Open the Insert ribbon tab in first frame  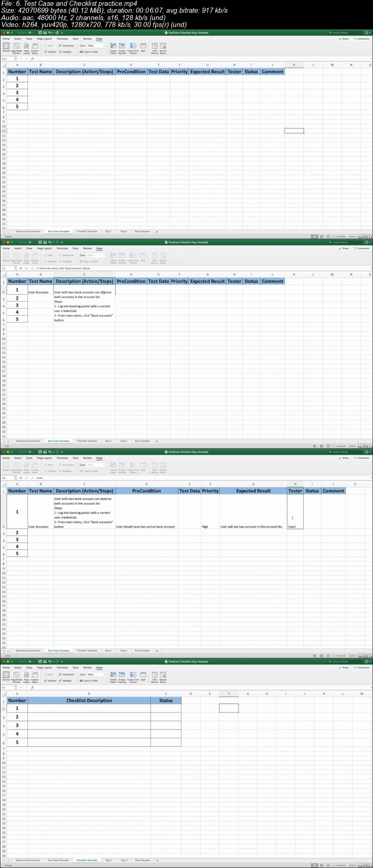pyautogui.click(x=18, y=39)
